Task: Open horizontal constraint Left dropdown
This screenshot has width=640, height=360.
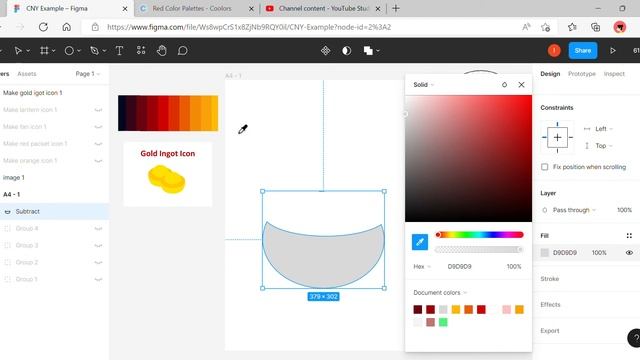Action: (x=604, y=129)
